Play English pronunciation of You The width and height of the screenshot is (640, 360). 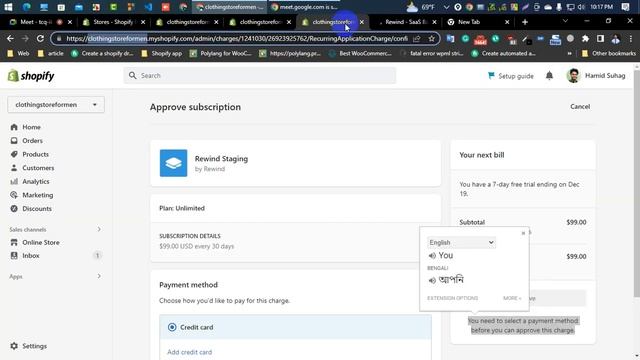[432, 256]
